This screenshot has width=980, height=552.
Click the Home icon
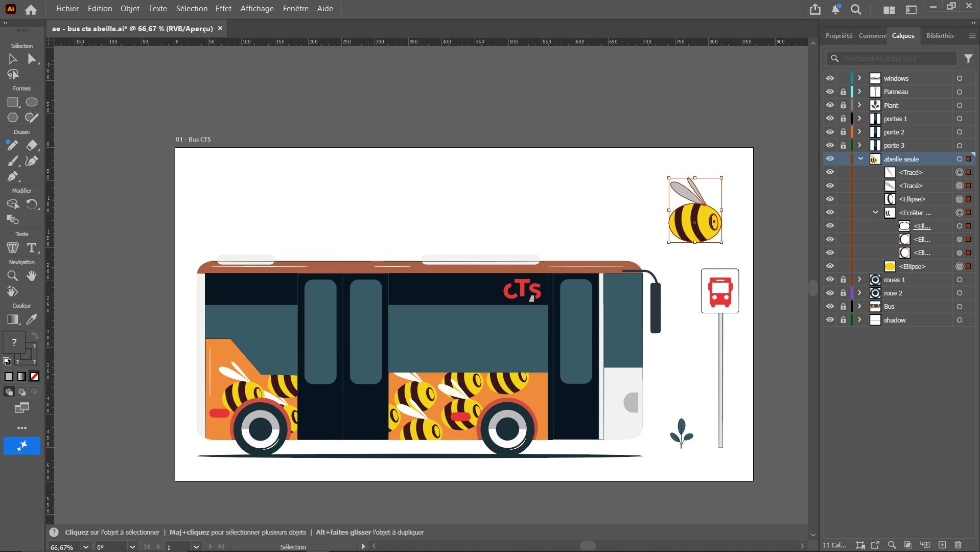(31, 9)
